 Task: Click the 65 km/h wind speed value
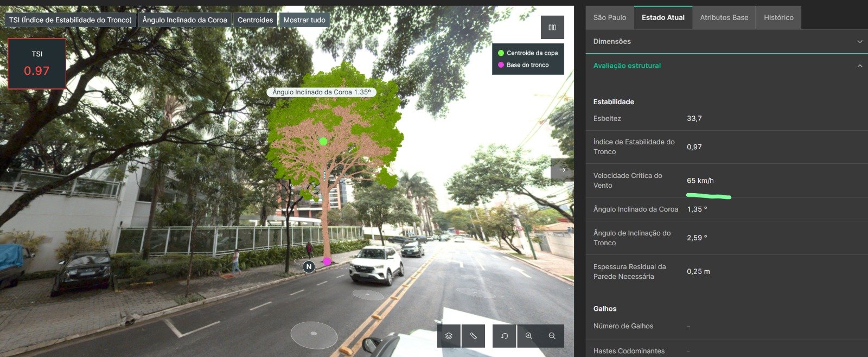[x=700, y=181]
